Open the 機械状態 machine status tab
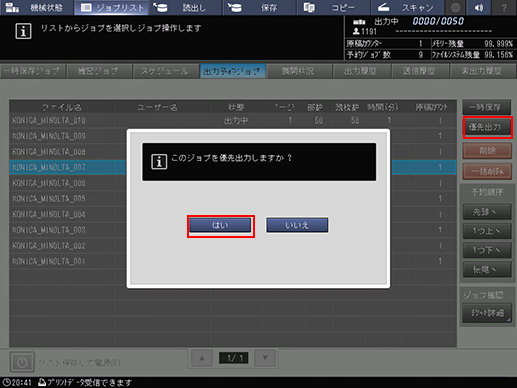Image resolution: width=517 pixels, height=388 pixels. coord(37,7)
